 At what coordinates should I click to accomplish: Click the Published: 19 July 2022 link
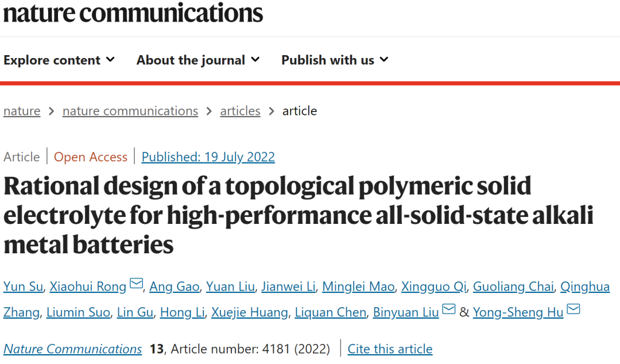tap(208, 157)
